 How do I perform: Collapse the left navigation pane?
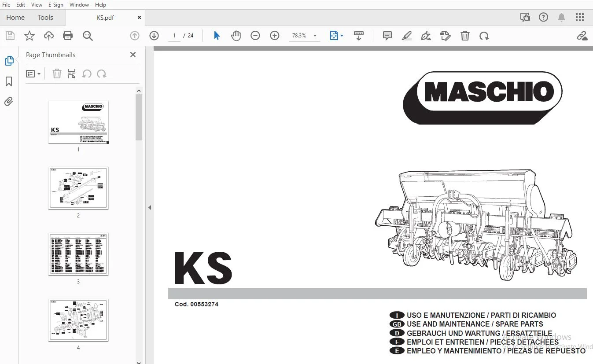[150, 207]
